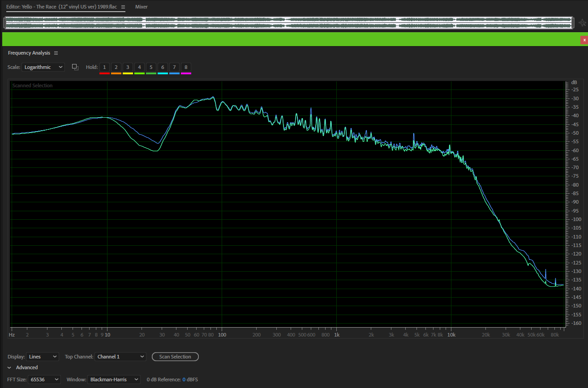Click the -140 label on dB scale
This screenshot has height=388, width=588.
pyautogui.click(x=575, y=289)
